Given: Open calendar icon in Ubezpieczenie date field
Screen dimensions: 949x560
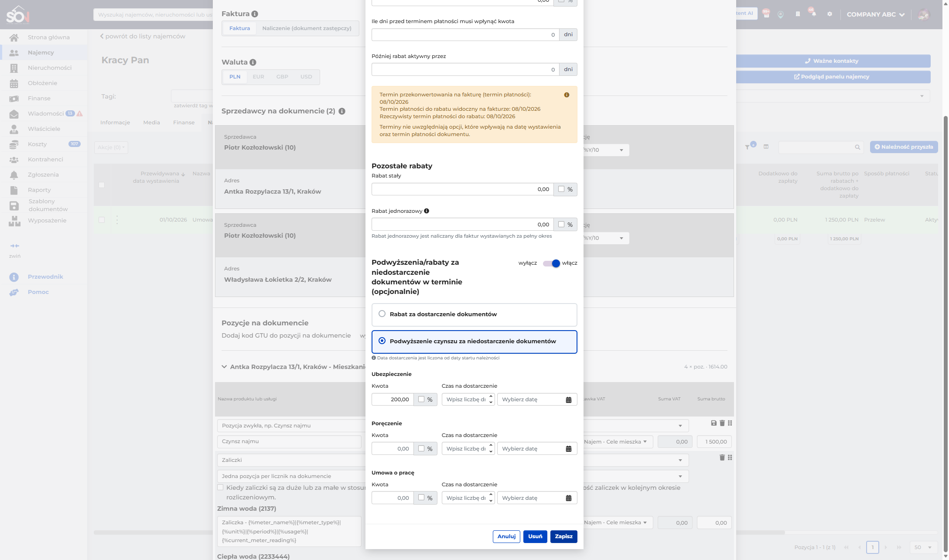Looking at the screenshot, I should click(x=568, y=400).
